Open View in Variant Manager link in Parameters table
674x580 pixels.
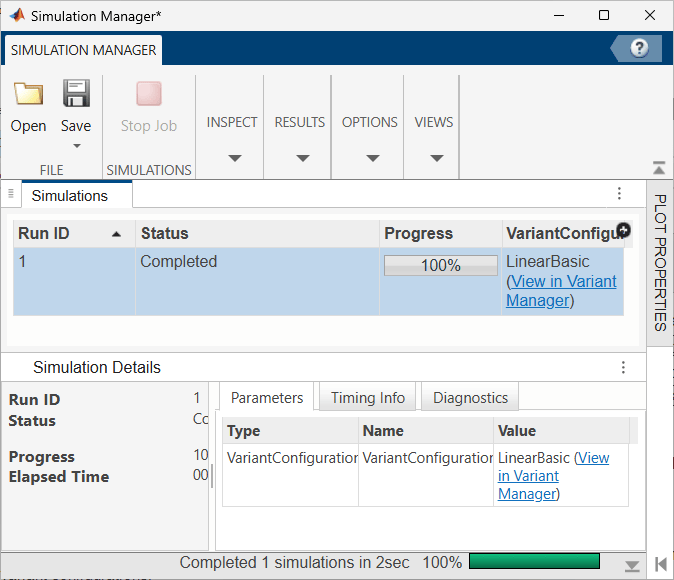click(x=554, y=476)
